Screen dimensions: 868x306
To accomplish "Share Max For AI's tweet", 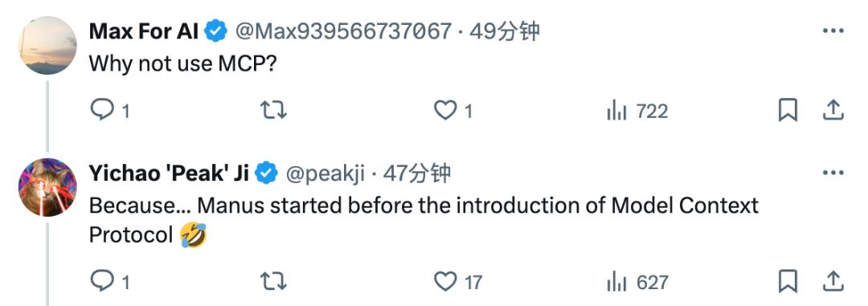I will [x=833, y=110].
